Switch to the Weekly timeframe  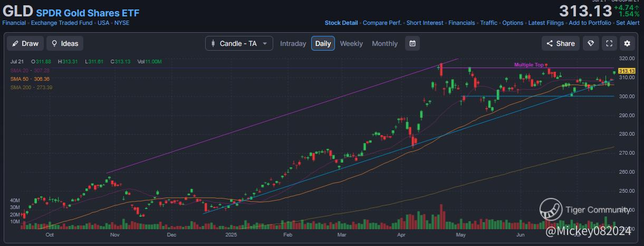(351, 43)
